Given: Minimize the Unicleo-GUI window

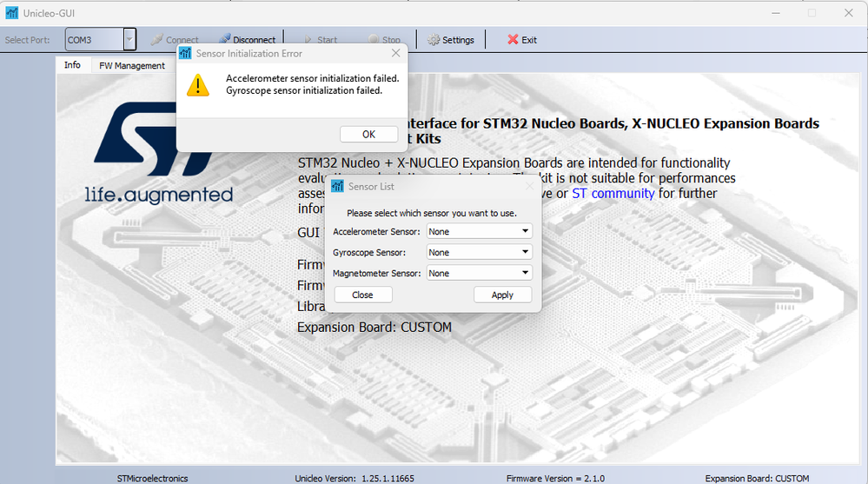Looking at the screenshot, I should click(776, 13).
